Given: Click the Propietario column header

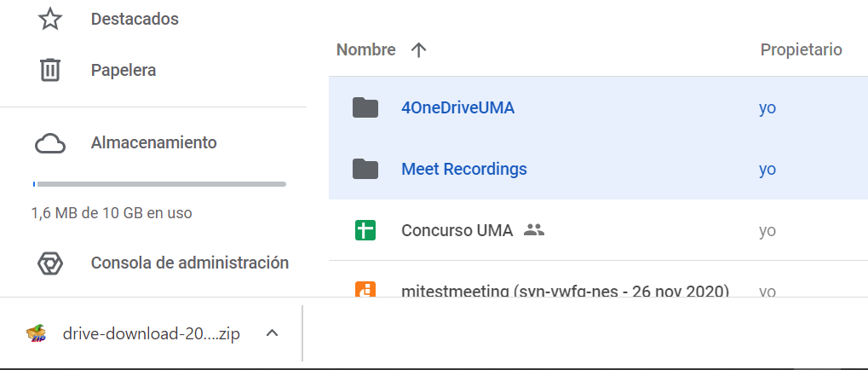Looking at the screenshot, I should pyautogui.click(x=801, y=49).
